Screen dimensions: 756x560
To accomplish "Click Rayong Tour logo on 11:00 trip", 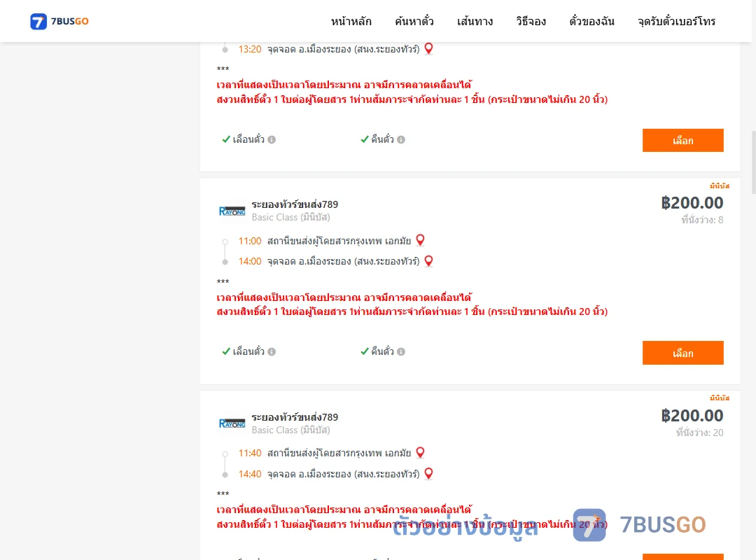I will (232, 211).
